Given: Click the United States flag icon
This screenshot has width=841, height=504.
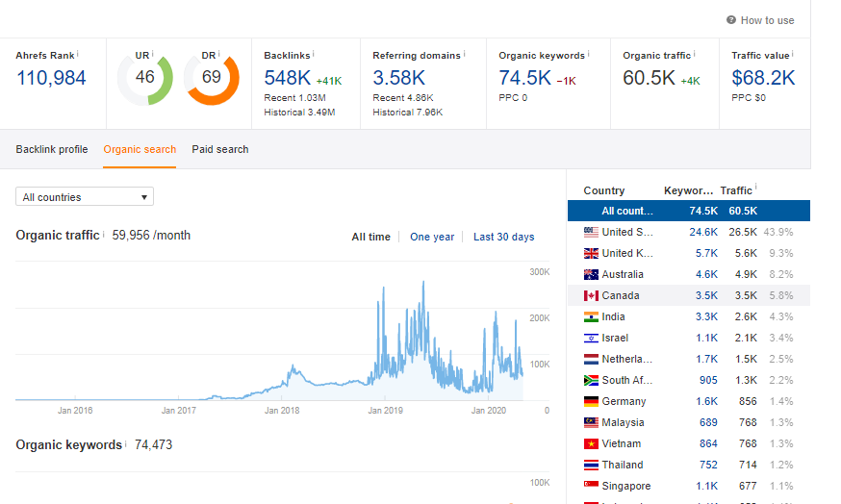Looking at the screenshot, I should [x=591, y=232].
